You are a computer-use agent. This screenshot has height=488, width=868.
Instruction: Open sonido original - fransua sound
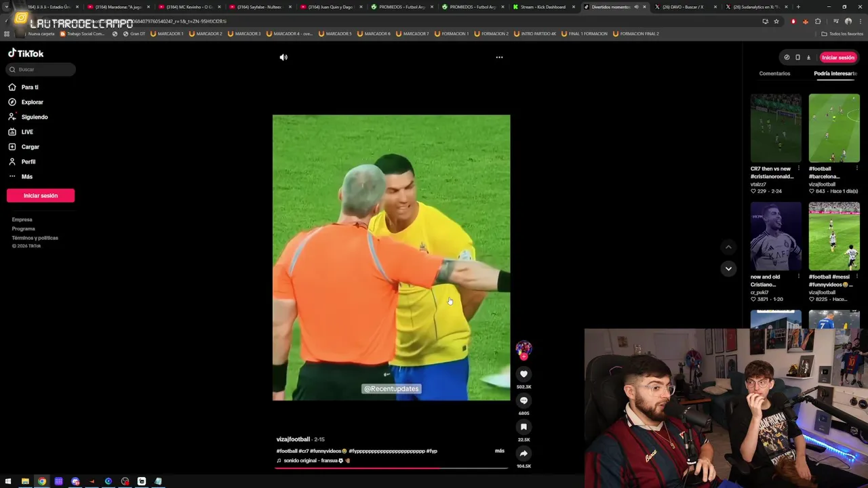coord(313,460)
